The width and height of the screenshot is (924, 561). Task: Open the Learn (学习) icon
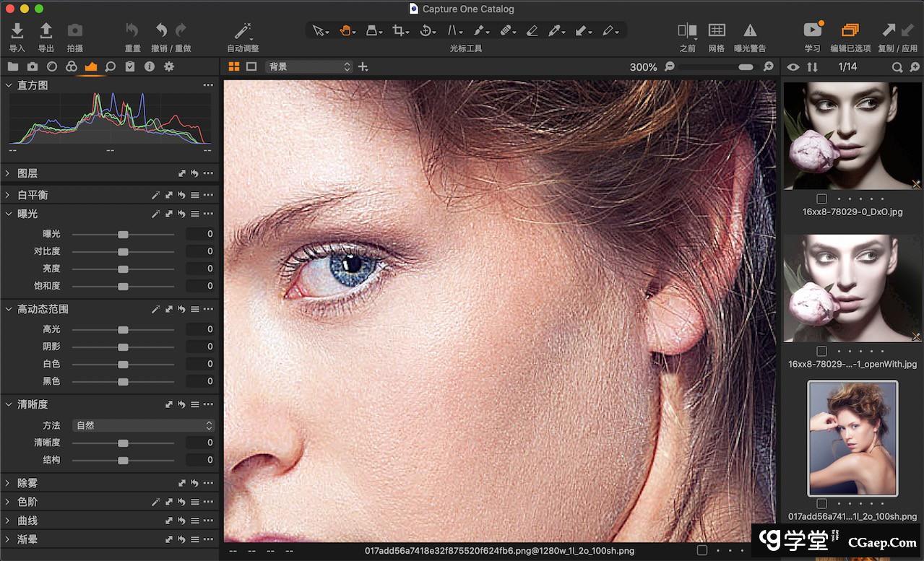click(x=813, y=30)
